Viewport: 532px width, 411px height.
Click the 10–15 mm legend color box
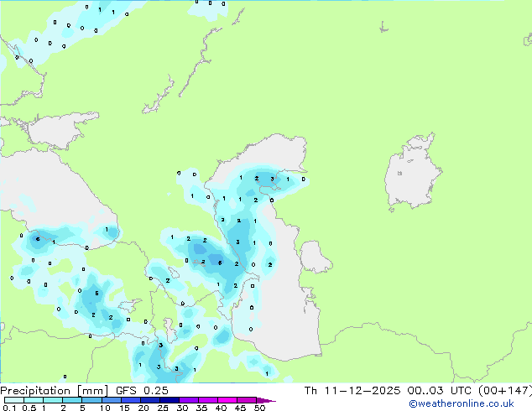point(112,400)
